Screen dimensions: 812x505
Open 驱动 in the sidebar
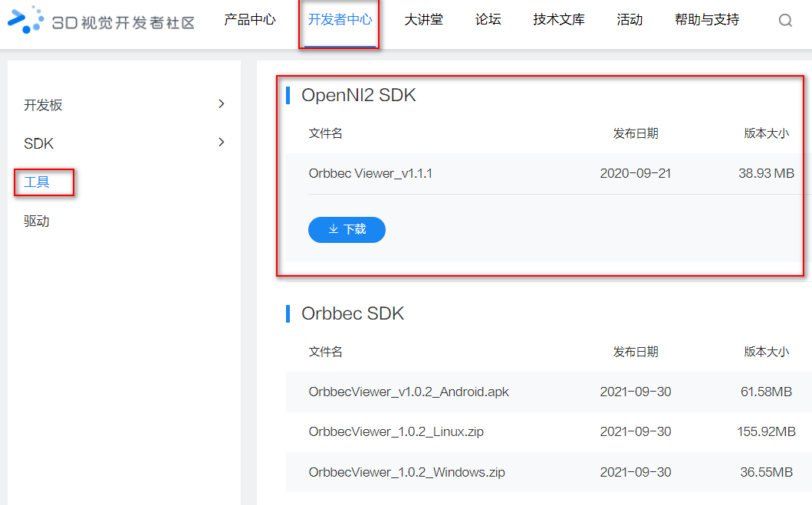(37, 221)
